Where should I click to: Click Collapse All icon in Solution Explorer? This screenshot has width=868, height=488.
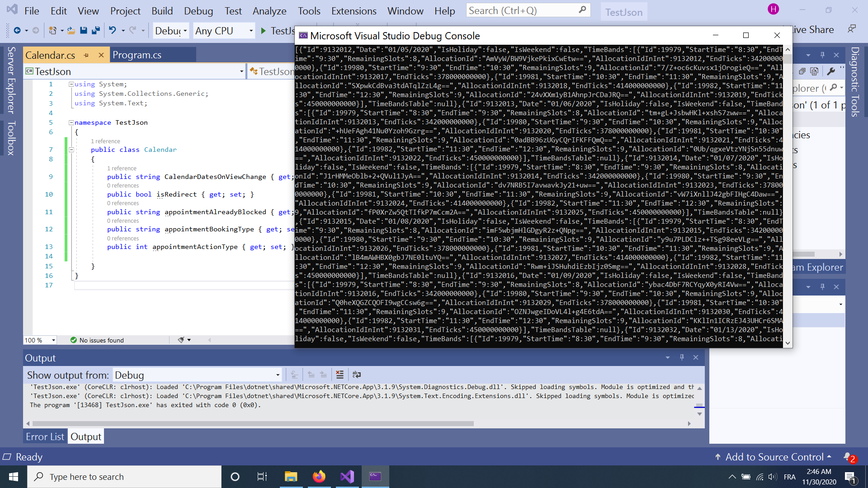coord(802,71)
